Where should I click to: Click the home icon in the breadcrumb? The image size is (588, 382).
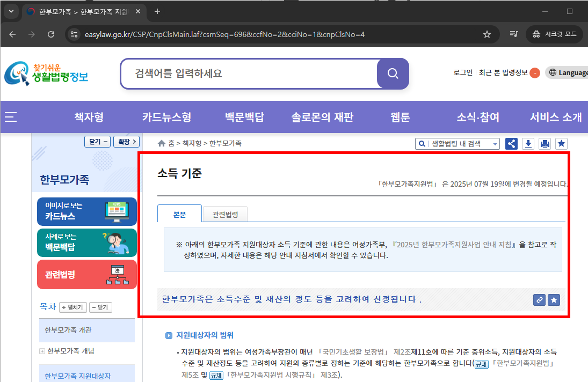click(x=161, y=143)
